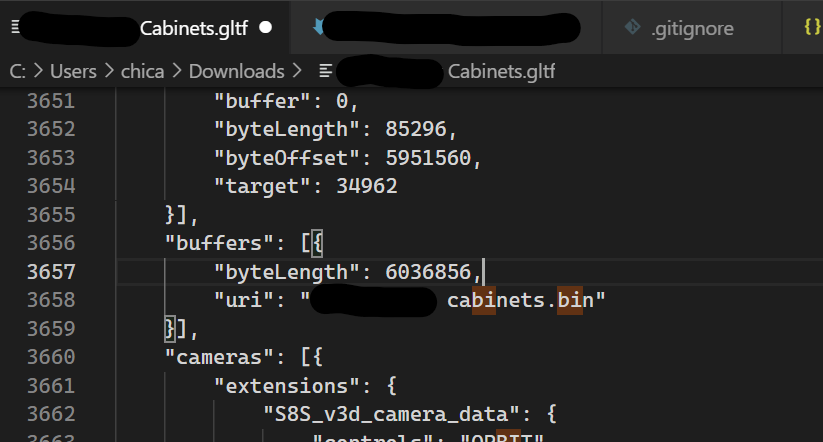Click the Cabinets.gltf breadcrumb file name
Image resolution: width=823 pixels, height=442 pixels.
pyautogui.click(x=501, y=71)
